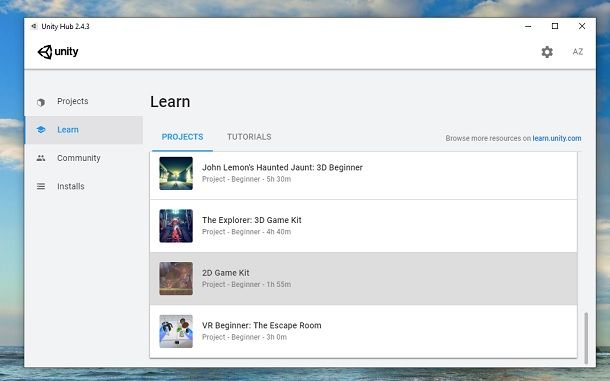
Task: Minimize the Unity Hub window
Action: [528, 26]
